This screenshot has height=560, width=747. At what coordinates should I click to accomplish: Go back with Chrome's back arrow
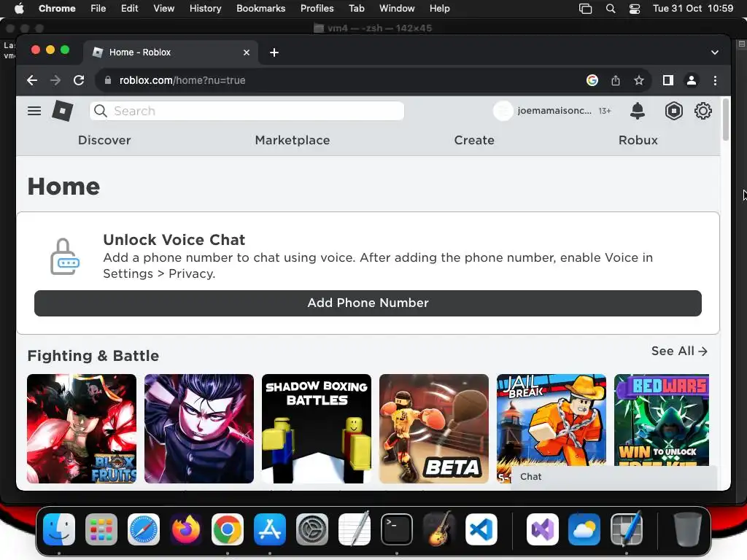(32, 80)
